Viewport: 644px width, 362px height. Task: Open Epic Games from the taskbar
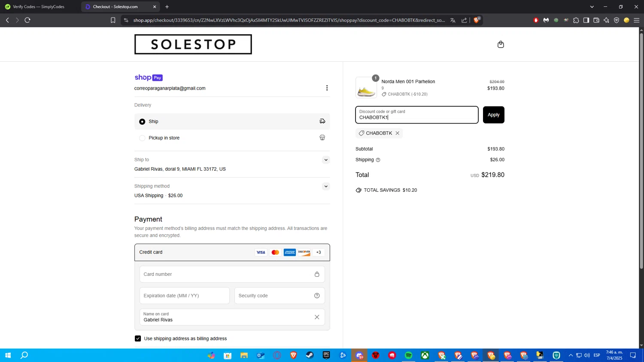pos(326,355)
